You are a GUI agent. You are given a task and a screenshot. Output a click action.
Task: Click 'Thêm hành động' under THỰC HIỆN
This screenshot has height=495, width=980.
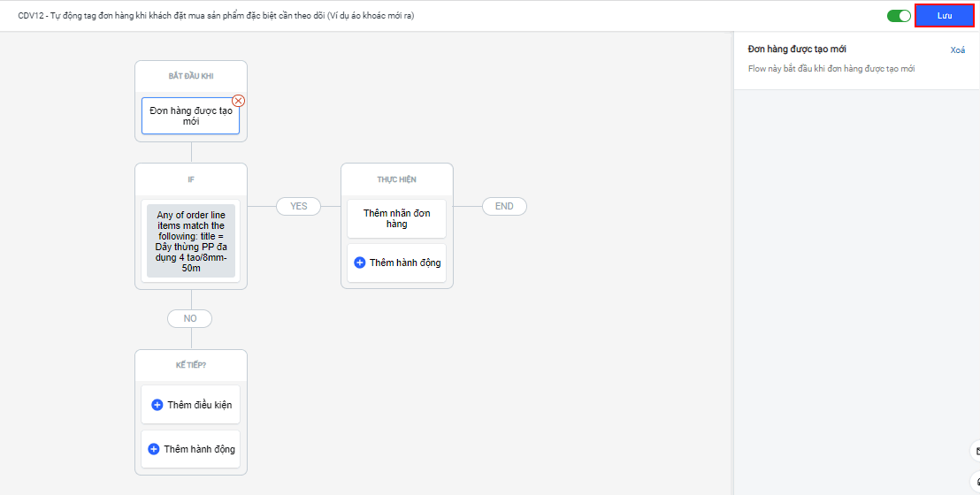(405, 263)
